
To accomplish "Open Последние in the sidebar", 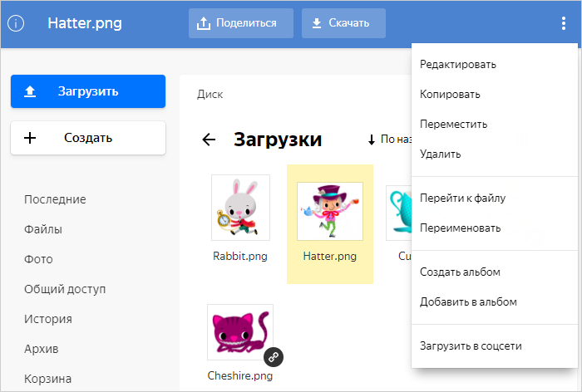I will coord(55,199).
